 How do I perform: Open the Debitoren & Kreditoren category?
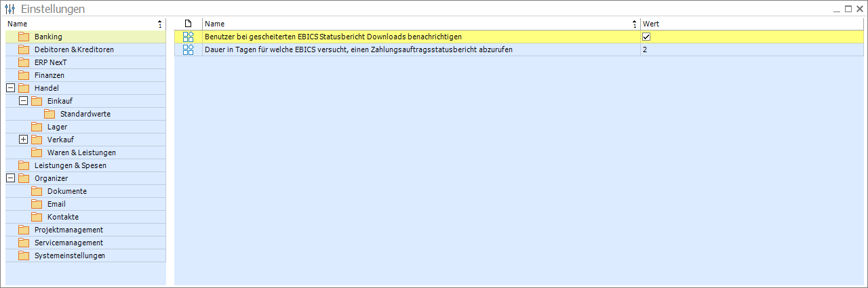coord(74,49)
